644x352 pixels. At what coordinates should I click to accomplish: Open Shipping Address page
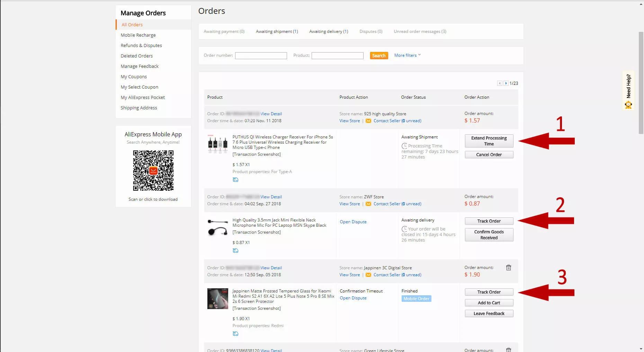coord(139,108)
